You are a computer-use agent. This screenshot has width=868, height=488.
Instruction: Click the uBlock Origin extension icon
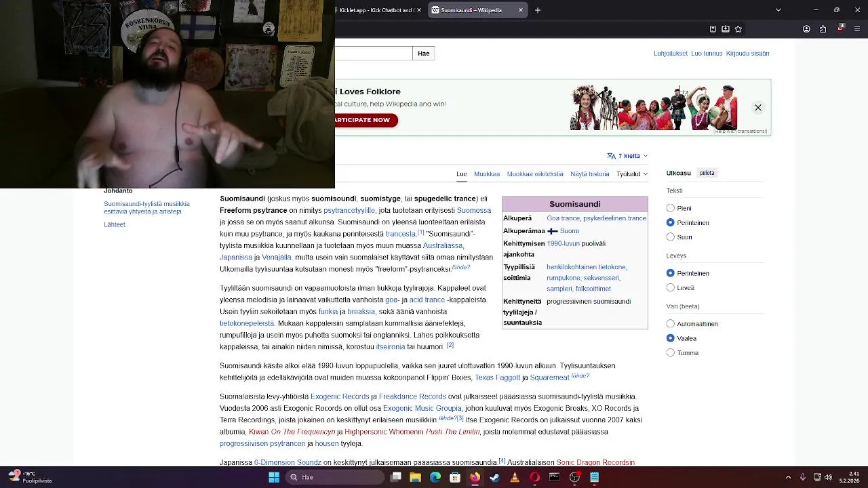point(840,28)
